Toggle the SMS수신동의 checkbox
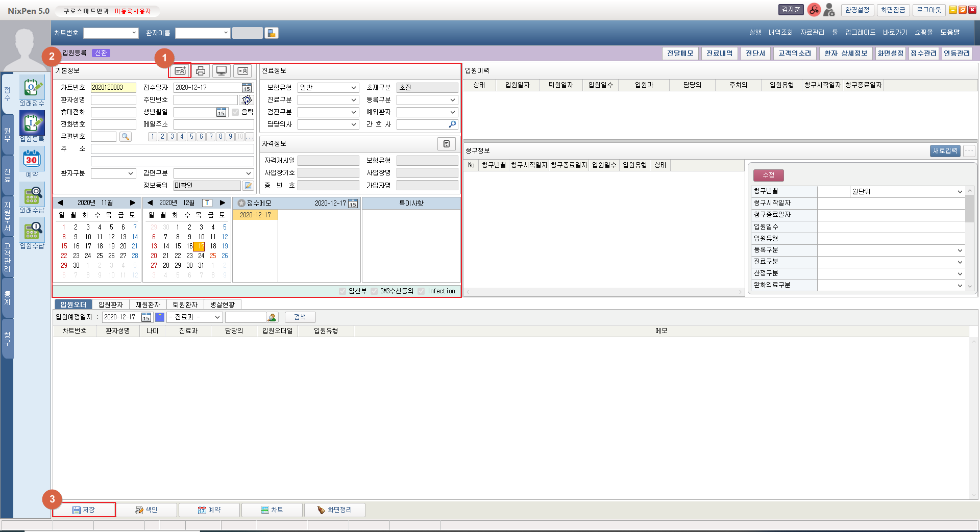Screen dimensions: 980x532 (374, 291)
